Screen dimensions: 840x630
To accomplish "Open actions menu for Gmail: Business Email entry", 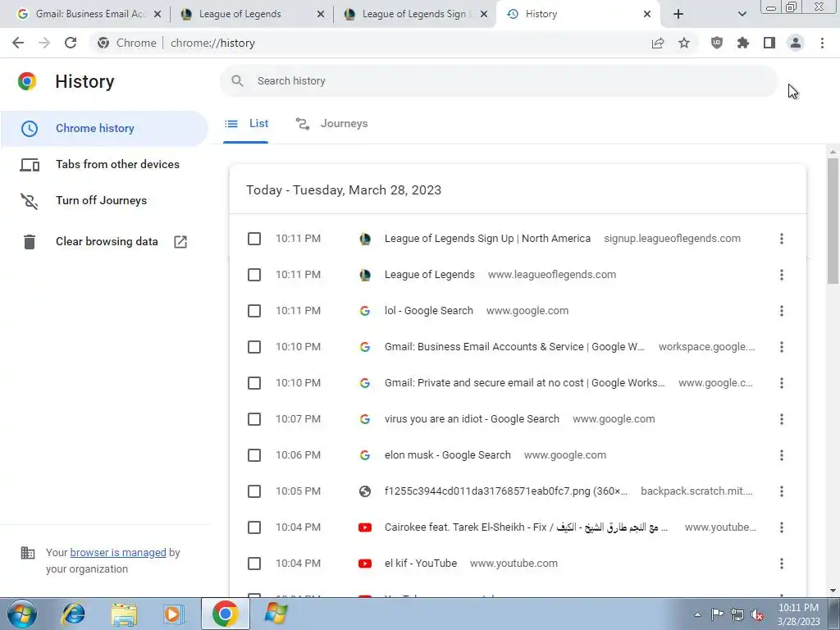I will tap(782, 347).
